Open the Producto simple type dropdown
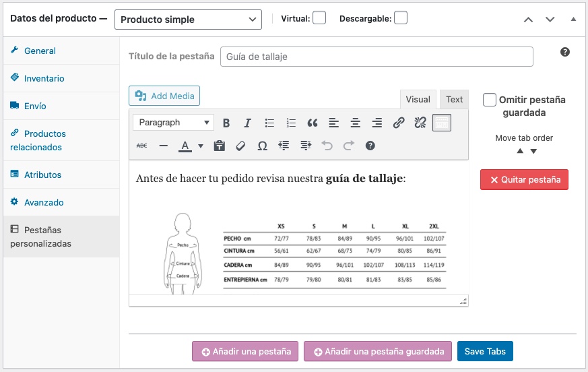The height and width of the screenshot is (372, 588). [188, 20]
